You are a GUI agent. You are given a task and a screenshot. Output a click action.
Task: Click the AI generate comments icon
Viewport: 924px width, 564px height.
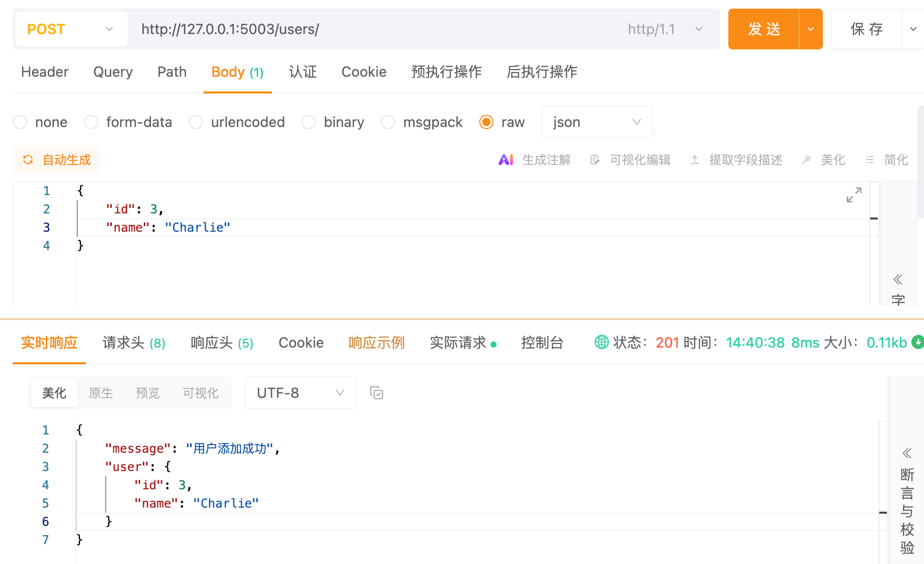click(x=506, y=160)
